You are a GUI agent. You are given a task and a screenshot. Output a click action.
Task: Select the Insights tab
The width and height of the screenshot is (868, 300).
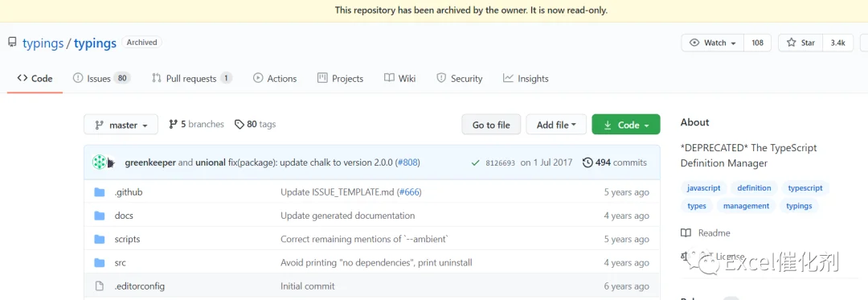point(526,79)
